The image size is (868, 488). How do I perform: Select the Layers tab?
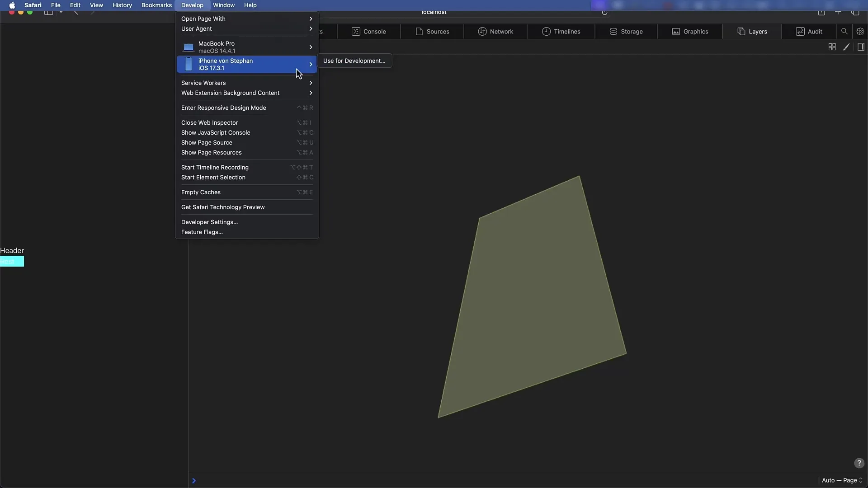tap(752, 32)
